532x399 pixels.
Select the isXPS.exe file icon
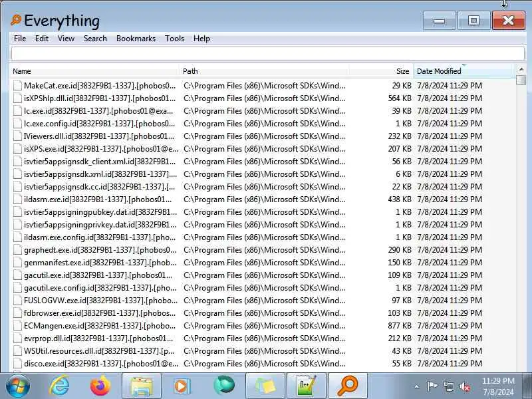pyautogui.click(x=17, y=148)
